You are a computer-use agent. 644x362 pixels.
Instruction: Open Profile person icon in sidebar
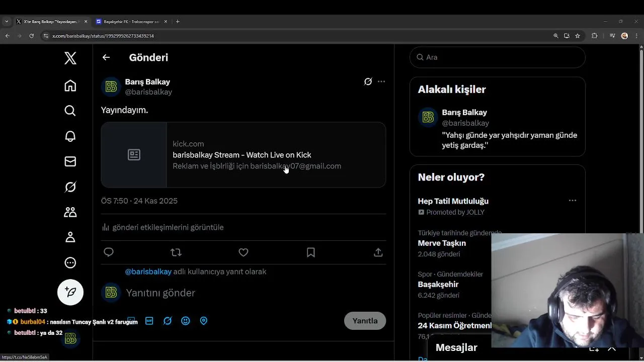tap(70, 237)
